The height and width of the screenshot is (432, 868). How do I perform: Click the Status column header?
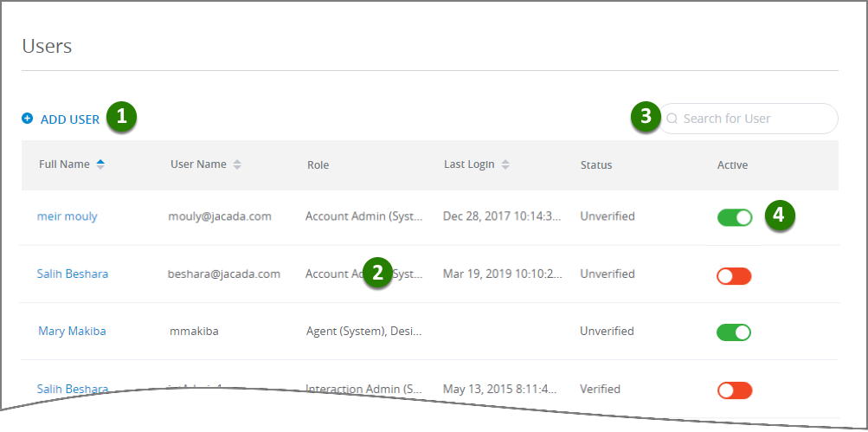pos(596,165)
